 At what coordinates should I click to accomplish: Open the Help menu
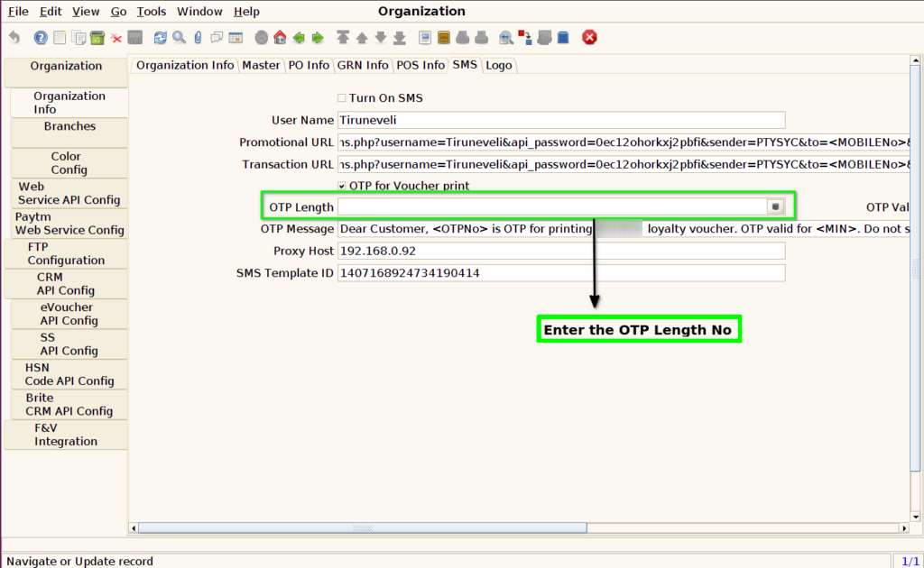click(246, 11)
